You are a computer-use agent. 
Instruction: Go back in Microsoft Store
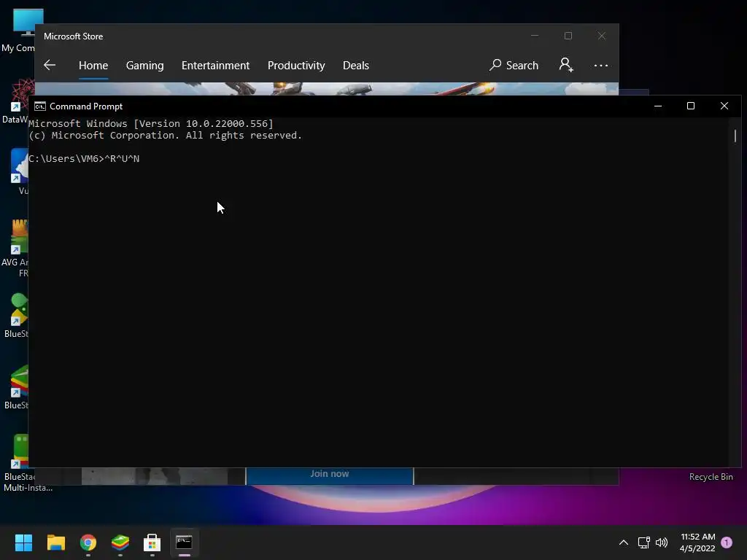tap(50, 65)
